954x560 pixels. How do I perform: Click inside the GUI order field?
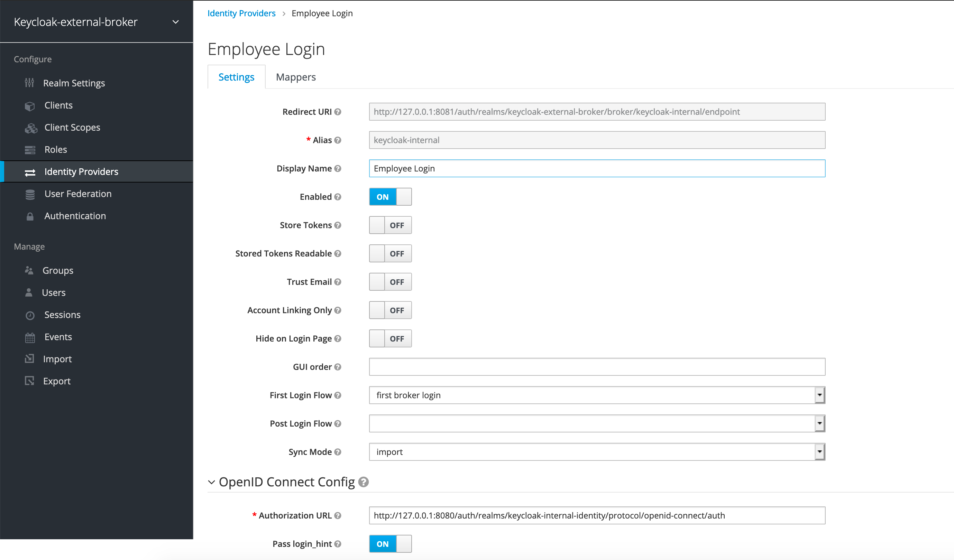(597, 367)
